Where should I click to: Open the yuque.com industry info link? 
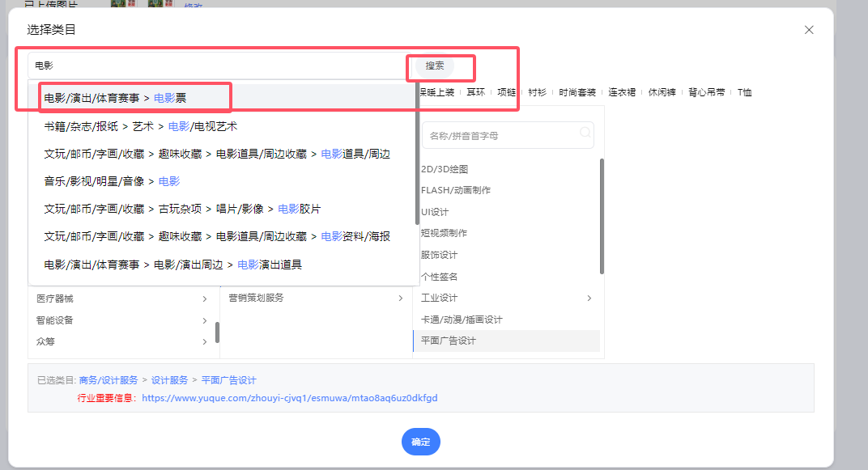click(x=290, y=398)
